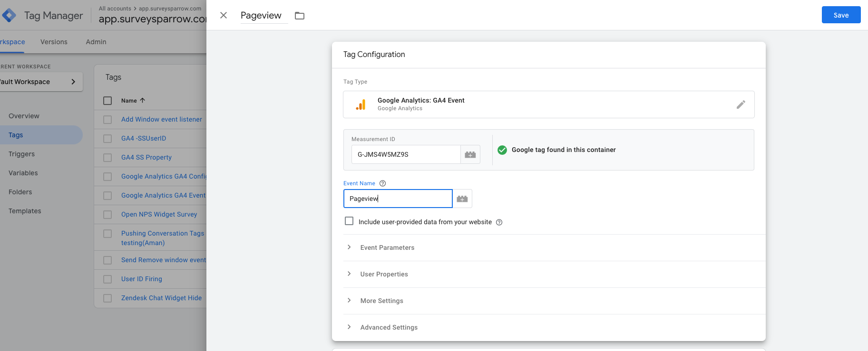The height and width of the screenshot is (351, 868).
Task: Open Triggers in the sidebar
Action: click(x=21, y=154)
